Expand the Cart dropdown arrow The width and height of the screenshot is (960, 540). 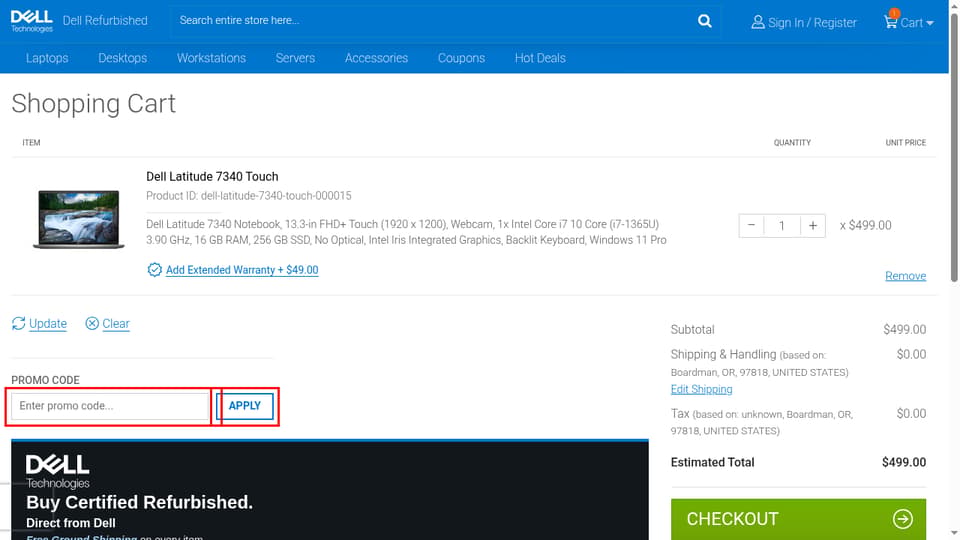coord(930,23)
